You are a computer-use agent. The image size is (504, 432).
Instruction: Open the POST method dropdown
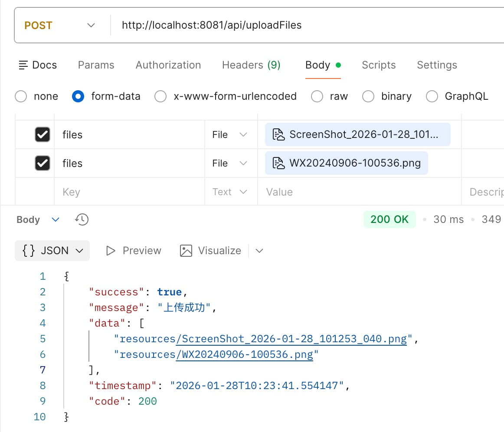(59, 26)
